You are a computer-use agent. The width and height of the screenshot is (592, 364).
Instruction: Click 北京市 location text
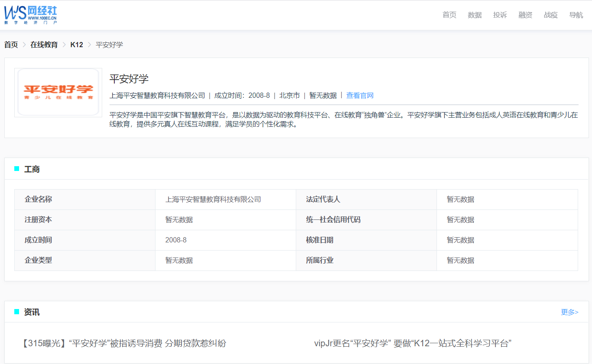[x=290, y=96]
